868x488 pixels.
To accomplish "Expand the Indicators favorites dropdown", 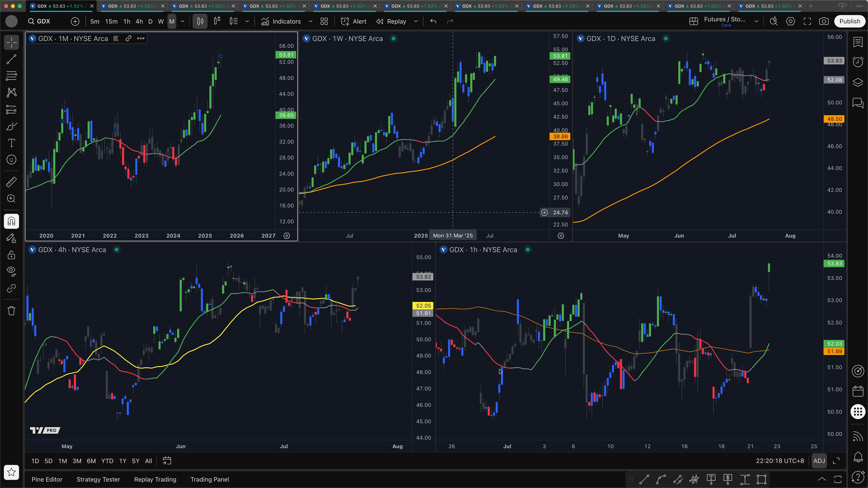I will pos(310,21).
